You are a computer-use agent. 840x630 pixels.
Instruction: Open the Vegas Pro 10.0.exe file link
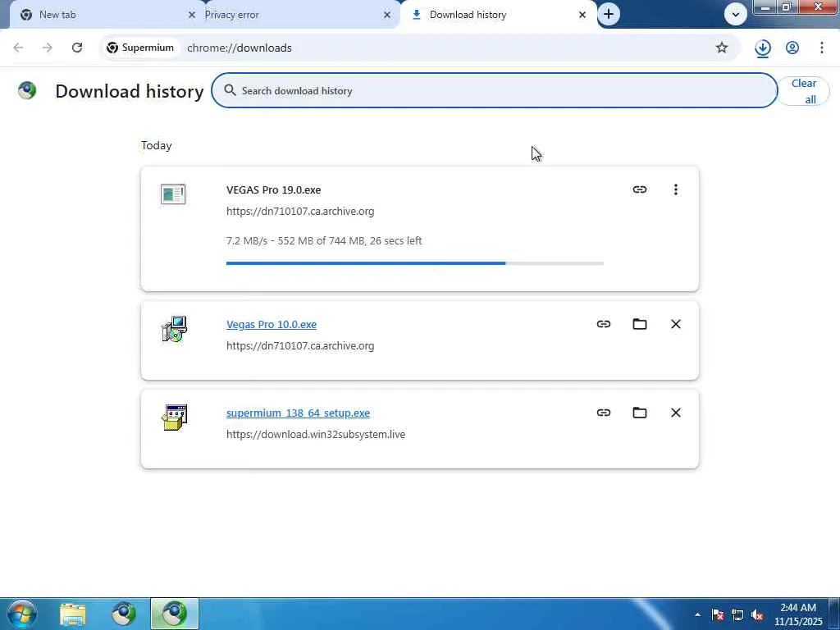pyautogui.click(x=271, y=325)
